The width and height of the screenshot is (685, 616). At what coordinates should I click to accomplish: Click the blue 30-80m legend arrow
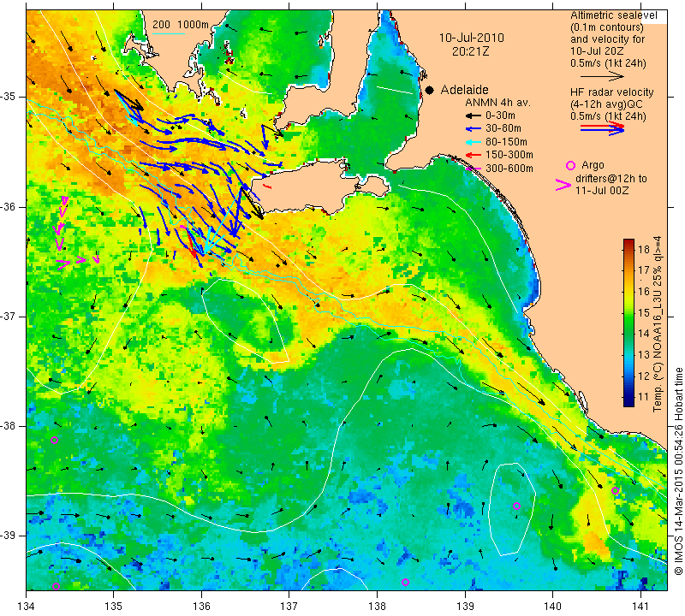click(x=474, y=129)
